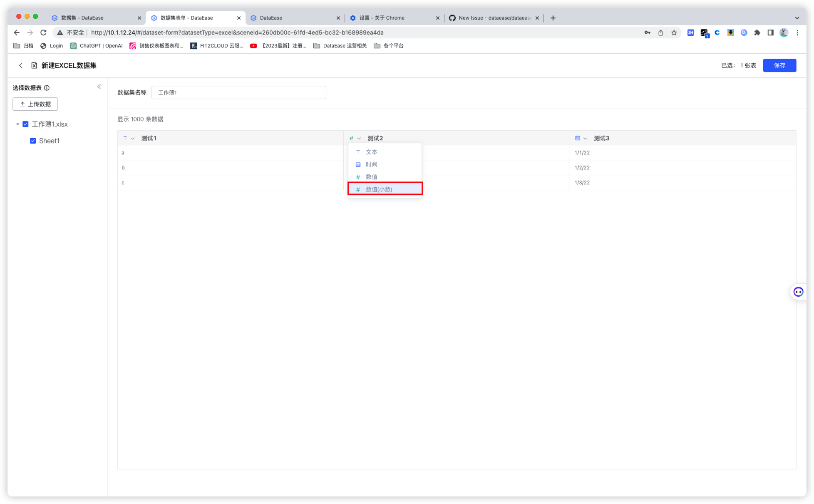Click the dataset name input showing 工作簿1

pos(239,92)
